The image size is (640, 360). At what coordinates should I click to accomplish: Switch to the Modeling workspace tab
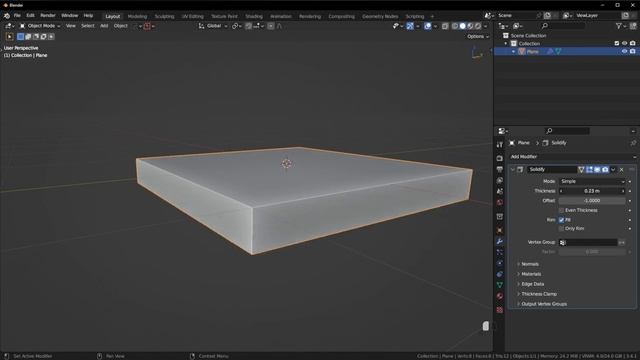(x=137, y=16)
